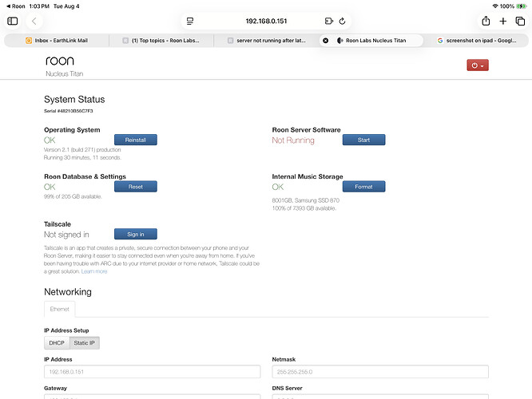Click the 'System Status' heading
Screen dimensions: 532x399
pyautogui.click(x=74, y=99)
